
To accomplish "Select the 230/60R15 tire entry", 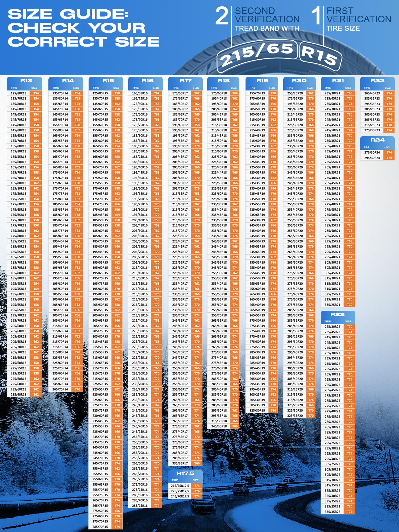I will [100, 416].
